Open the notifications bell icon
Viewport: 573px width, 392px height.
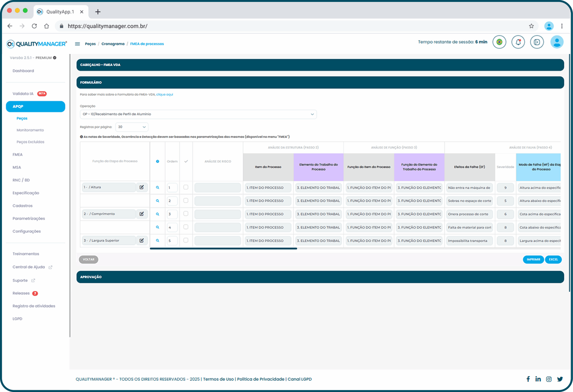pyautogui.click(x=518, y=42)
